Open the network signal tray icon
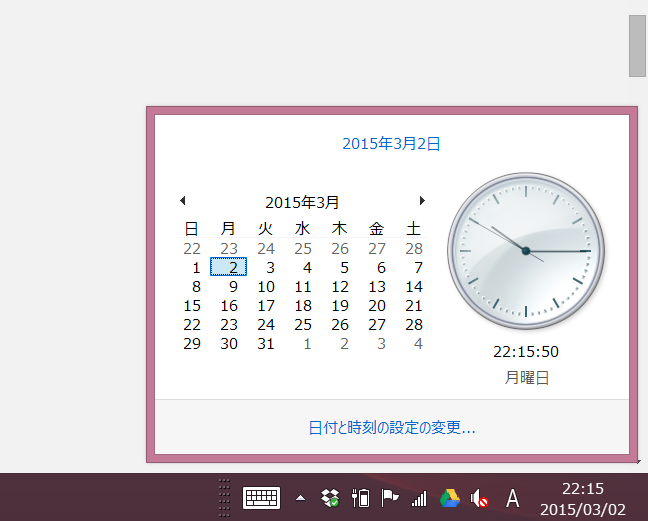This screenshot has height=521, width=648. 419,499
